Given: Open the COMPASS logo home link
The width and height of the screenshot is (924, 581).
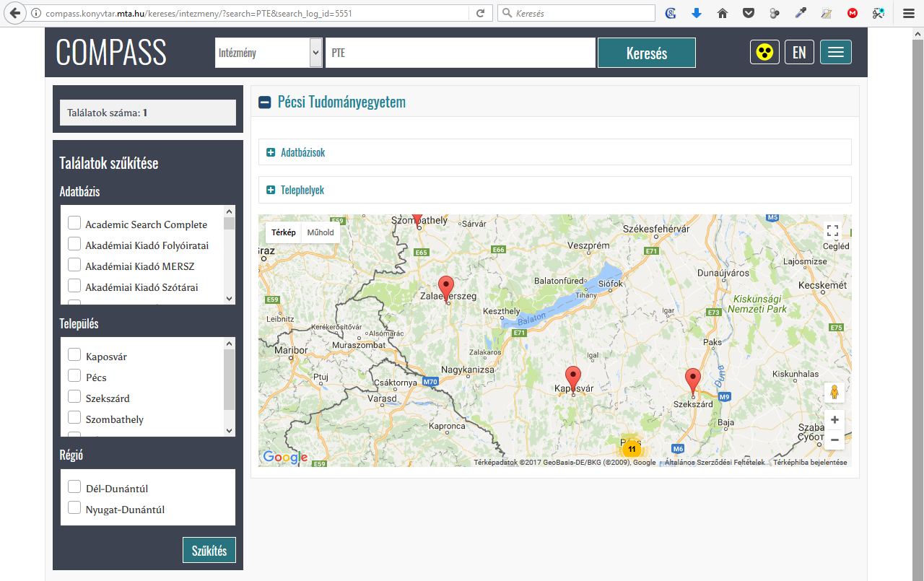Looking at the screenshot, I should (x=111, y=52).
